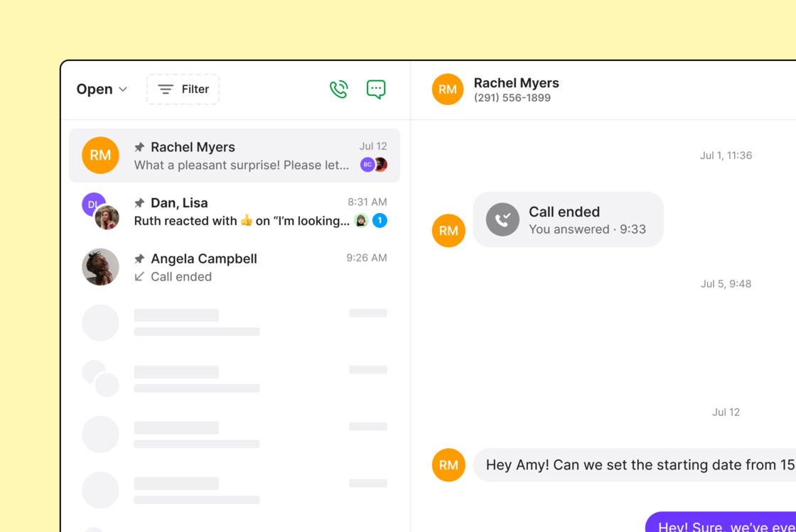Click the Jul 12 date on Rachel Myers row
Viewport: 796px width, 532px height.
[x=373, y=146]
